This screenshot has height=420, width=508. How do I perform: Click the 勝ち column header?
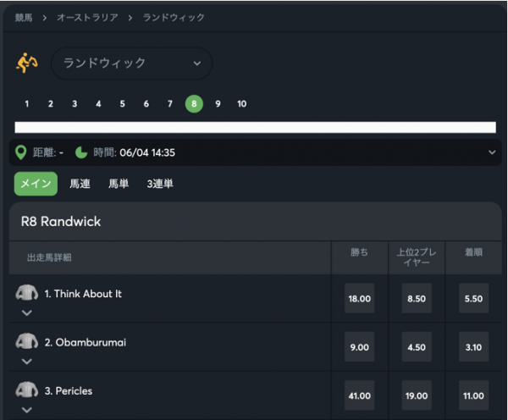[360, 252]
